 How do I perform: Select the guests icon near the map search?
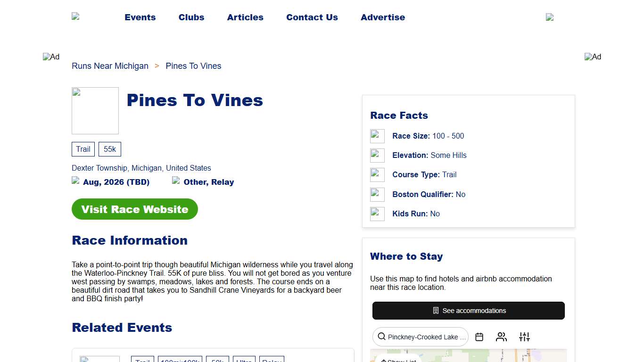coord(501,337)
